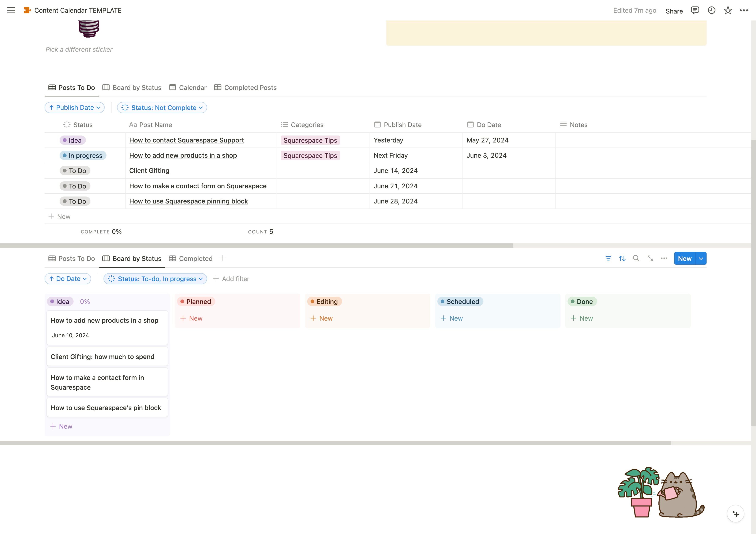Switch to the Calendar tab

pos(188,88)
